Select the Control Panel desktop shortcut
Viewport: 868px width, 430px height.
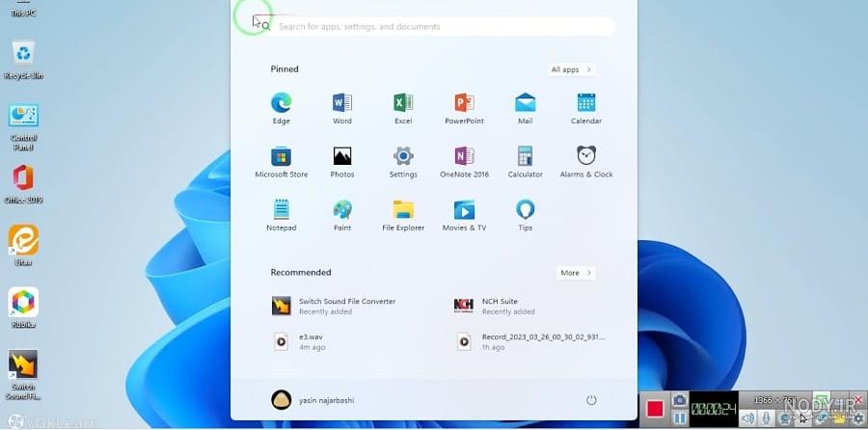pos(23,127)
